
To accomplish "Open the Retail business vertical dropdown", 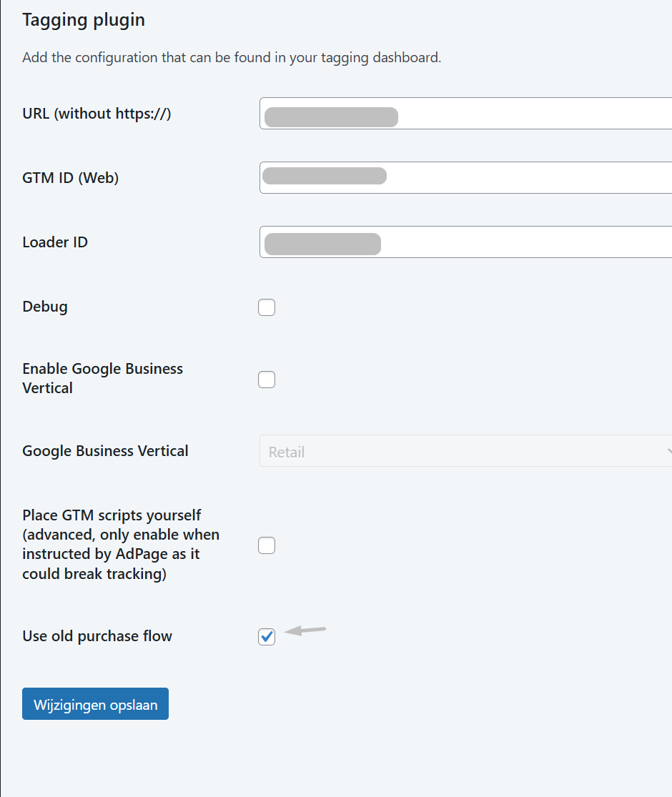I will point(466,452).
